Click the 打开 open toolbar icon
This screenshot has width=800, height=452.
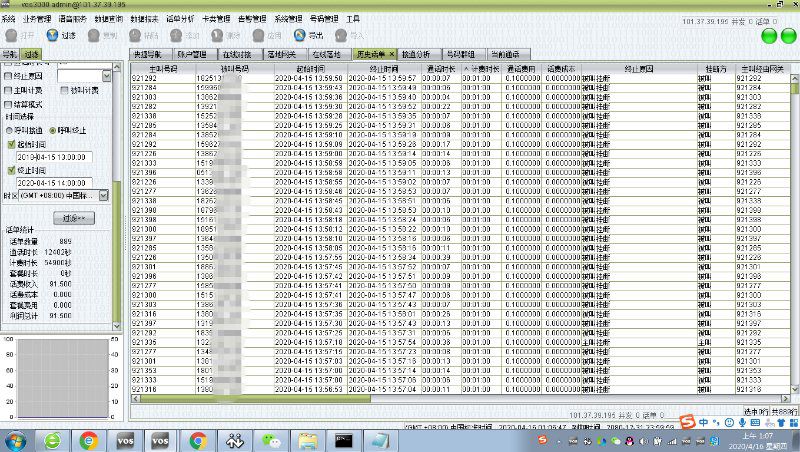pyautogui.click(x=13, y=35)
